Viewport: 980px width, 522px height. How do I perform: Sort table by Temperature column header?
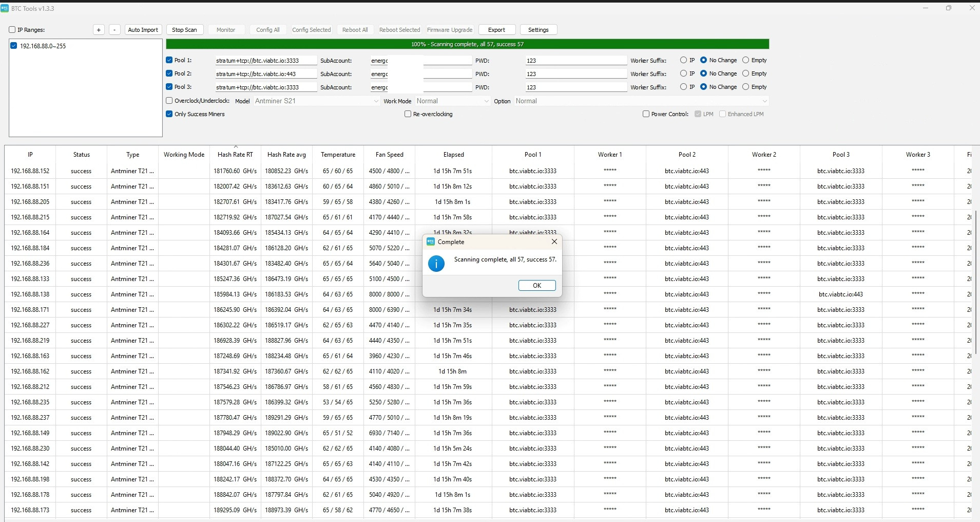coord(338,155)
